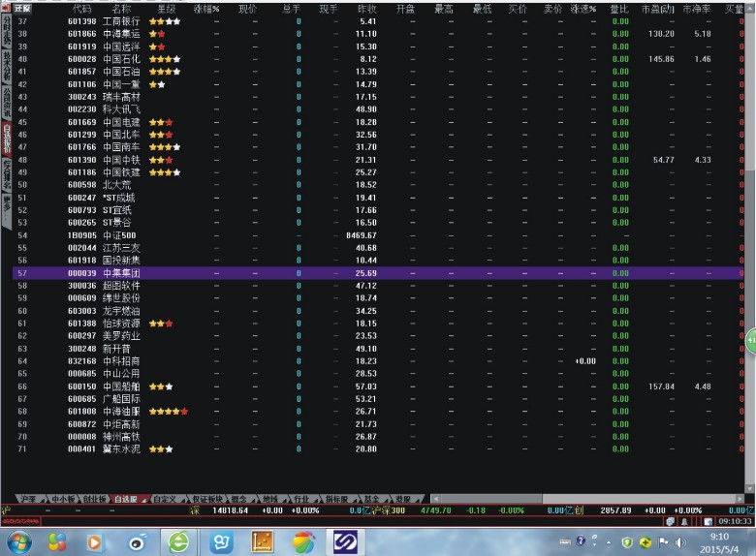Select row 832168 中科招商
The image size is (756, 556).
[378, 361]
